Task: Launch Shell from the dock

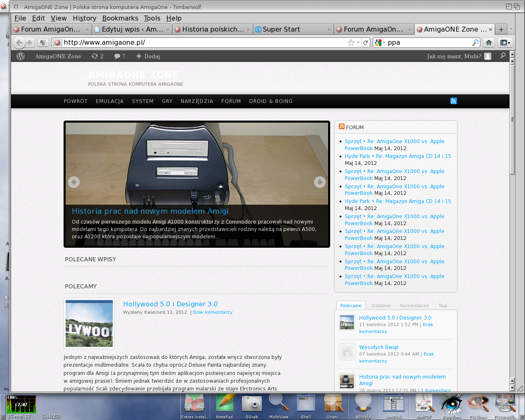Action: click(x=306, y=406)
